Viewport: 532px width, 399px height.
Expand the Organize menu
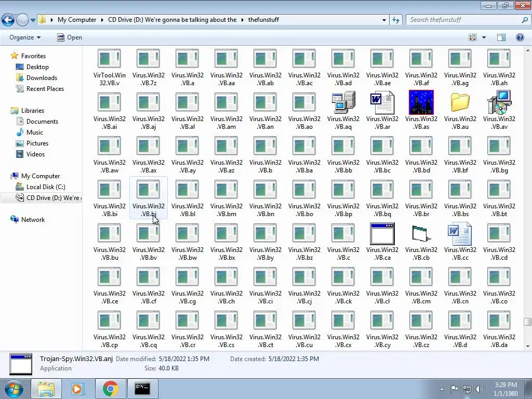(x=25, y=37)
